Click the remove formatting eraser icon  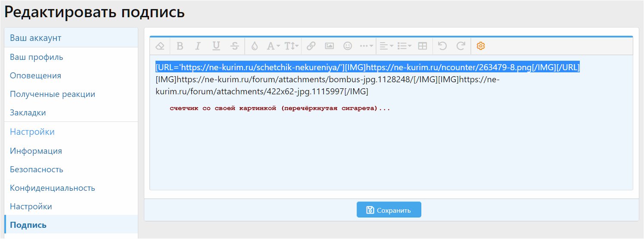click(160, 46)
